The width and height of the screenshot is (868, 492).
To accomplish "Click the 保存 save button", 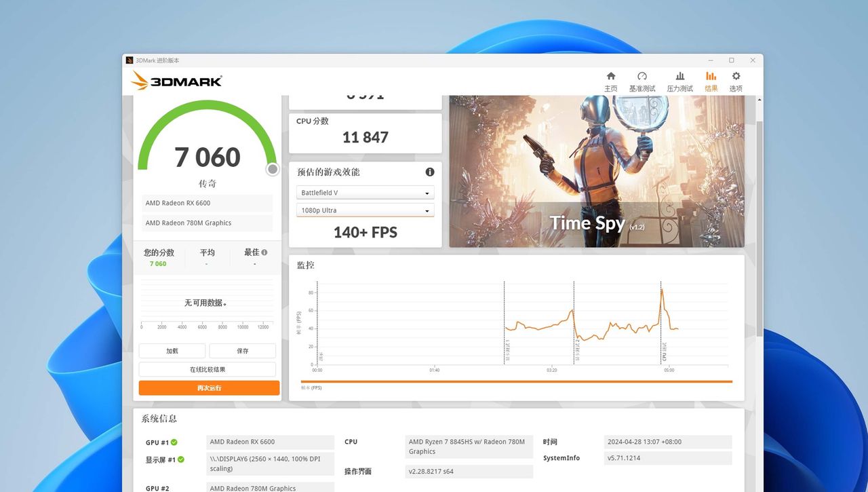I will 243,351.
